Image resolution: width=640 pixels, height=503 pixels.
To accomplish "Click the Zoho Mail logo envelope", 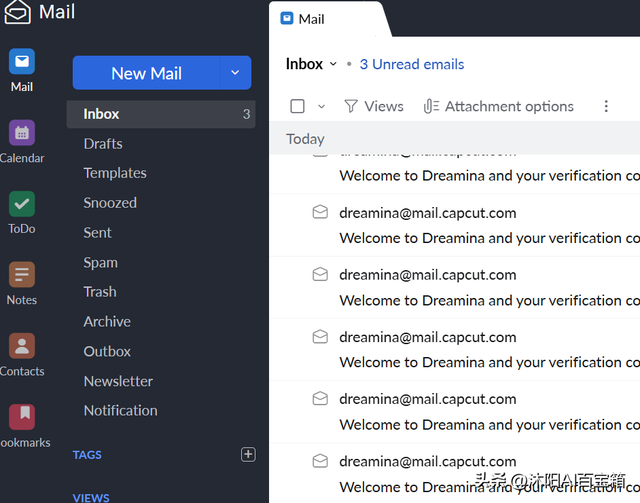I will tap(17, 12).
